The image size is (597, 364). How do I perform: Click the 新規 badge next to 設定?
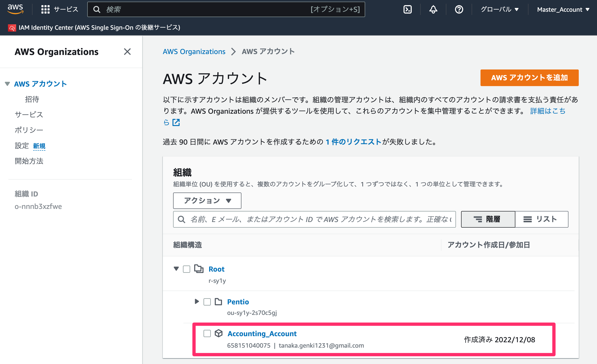(39, 146)
